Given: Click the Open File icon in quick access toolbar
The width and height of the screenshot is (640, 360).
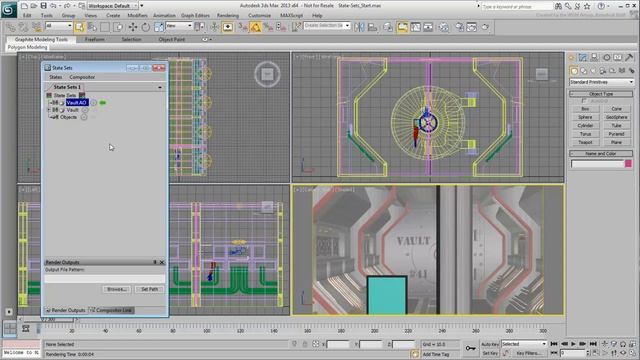Looking at the screenshot, I should tap(34, 6).
